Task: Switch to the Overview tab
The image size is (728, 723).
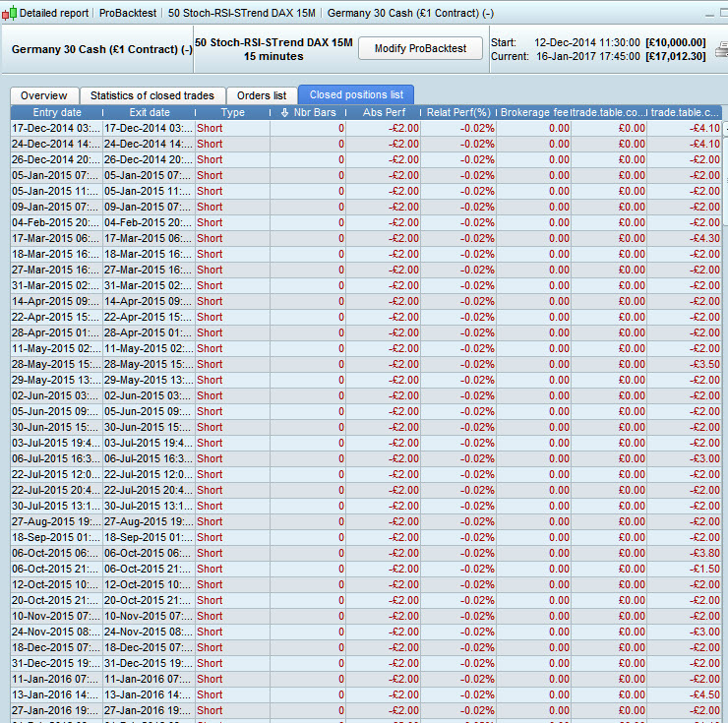Action: pyautogui.click(x=44, y=95)
